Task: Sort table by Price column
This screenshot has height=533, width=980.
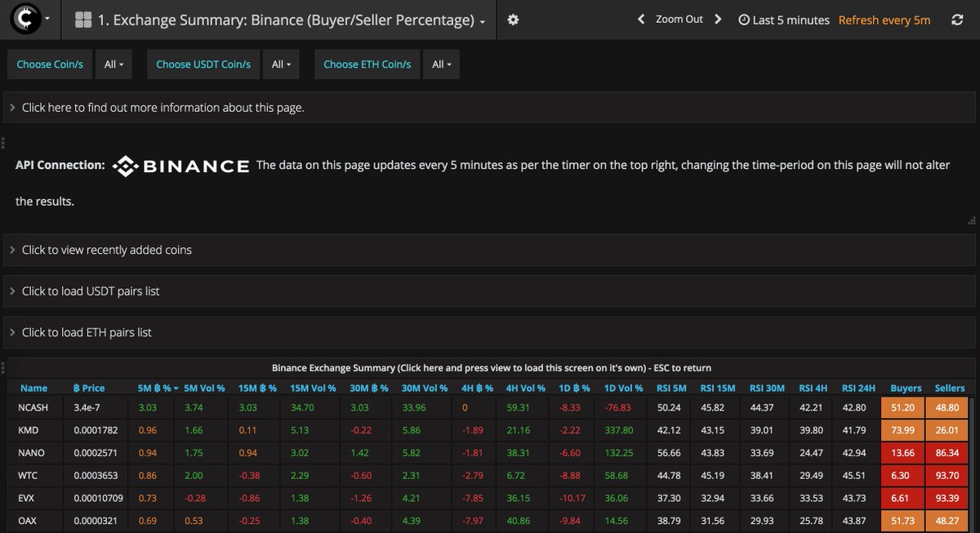Action: point(89,389)
